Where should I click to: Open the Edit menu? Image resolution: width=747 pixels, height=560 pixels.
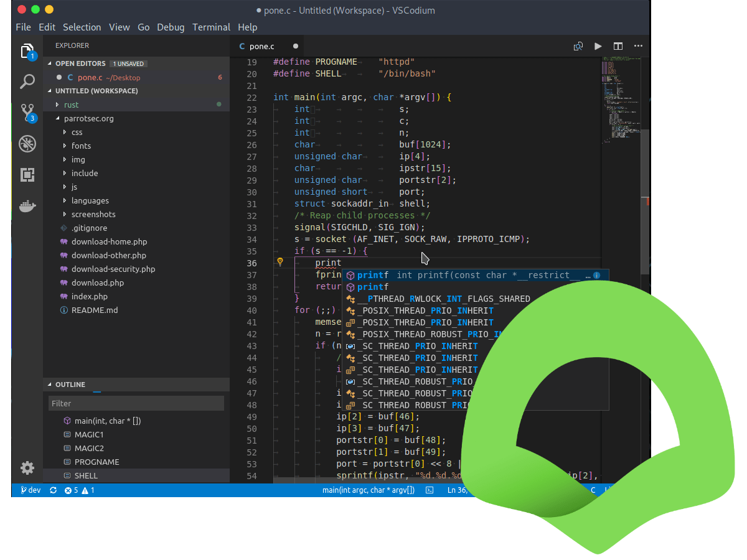tap(47, 27)
